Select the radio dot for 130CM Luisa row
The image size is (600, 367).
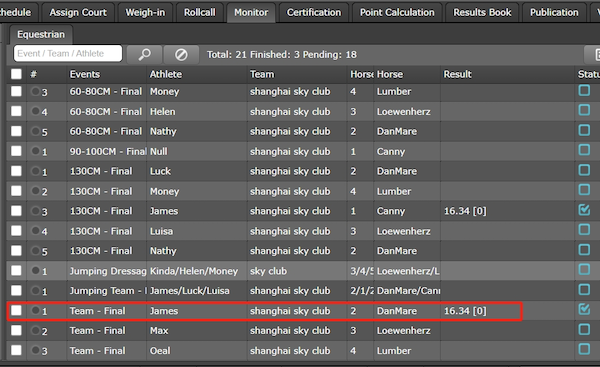(36, 230)
